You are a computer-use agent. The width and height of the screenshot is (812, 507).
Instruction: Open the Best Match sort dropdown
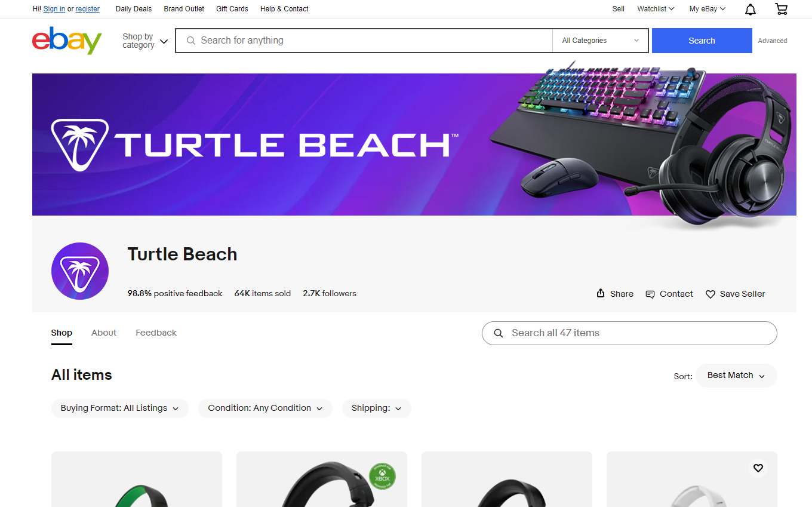(x=736, y=376)
